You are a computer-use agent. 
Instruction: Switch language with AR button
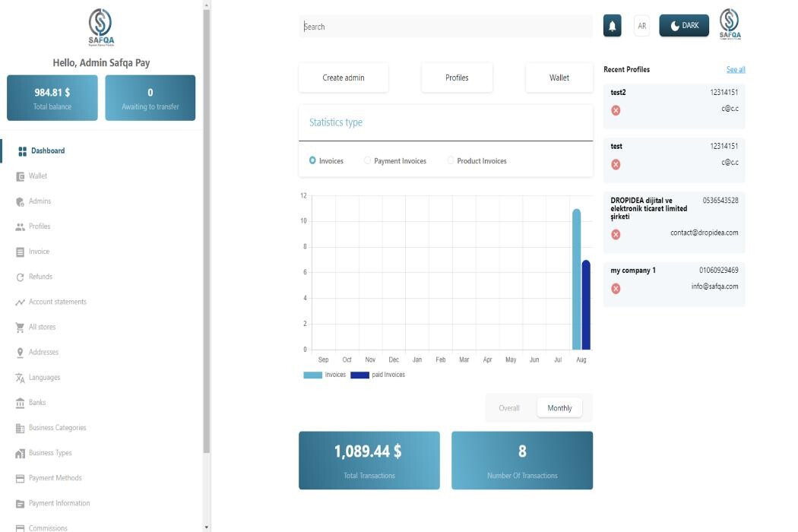coord(642,26)
